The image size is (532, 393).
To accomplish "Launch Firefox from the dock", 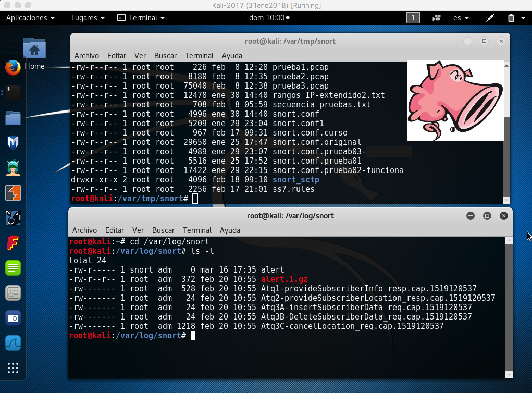I will click(13, 68).
